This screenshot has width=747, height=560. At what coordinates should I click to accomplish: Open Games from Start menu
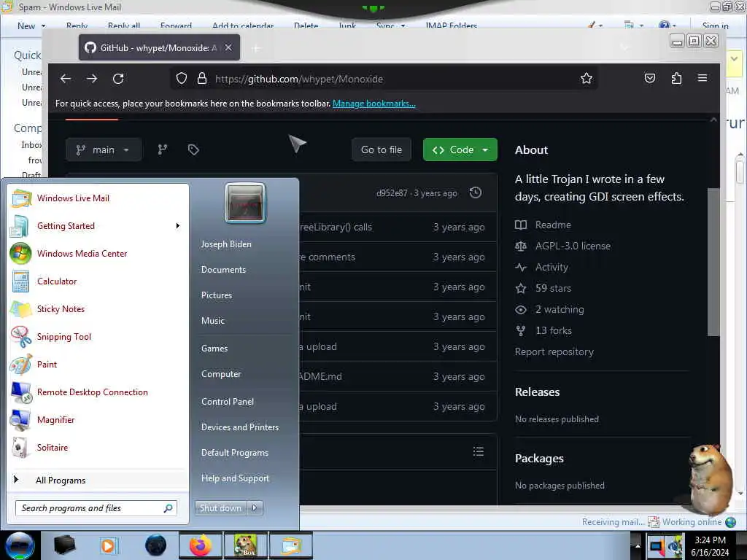pyautogui.click(x=214, y=348)
